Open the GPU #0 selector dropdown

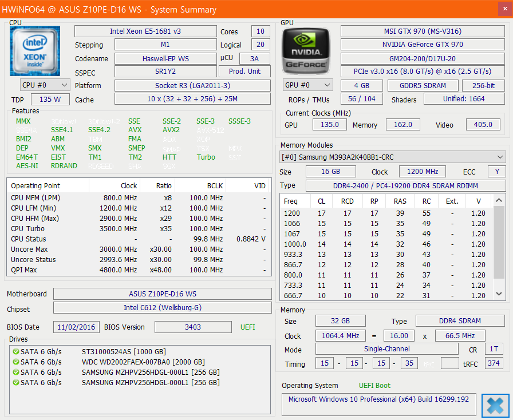[307, 85]
